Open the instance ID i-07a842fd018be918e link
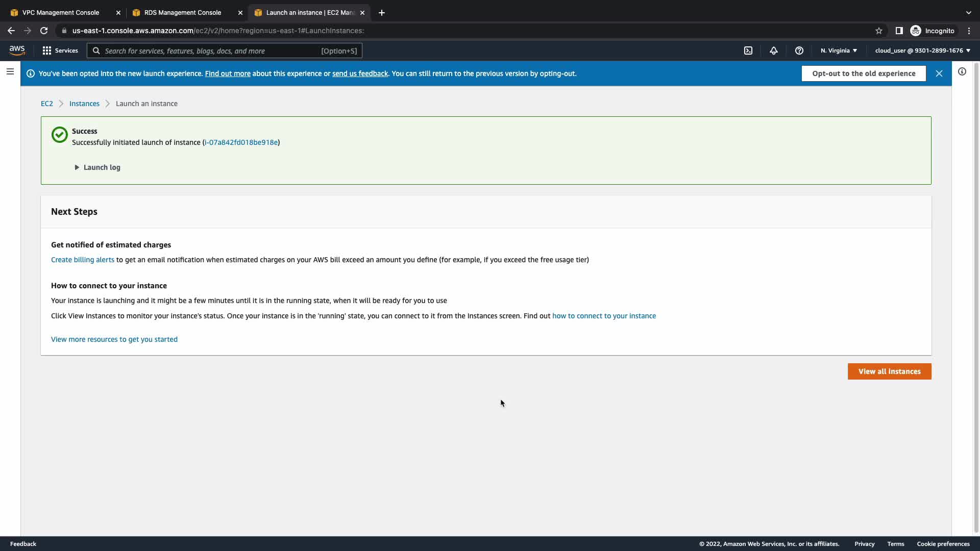 [241, 142]
